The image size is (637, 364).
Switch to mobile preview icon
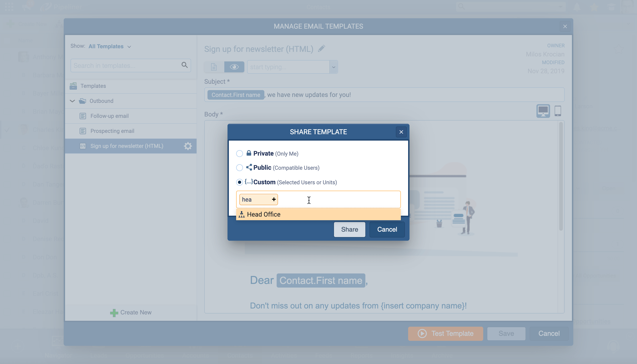pyautogui.click(x=558, y=111)
